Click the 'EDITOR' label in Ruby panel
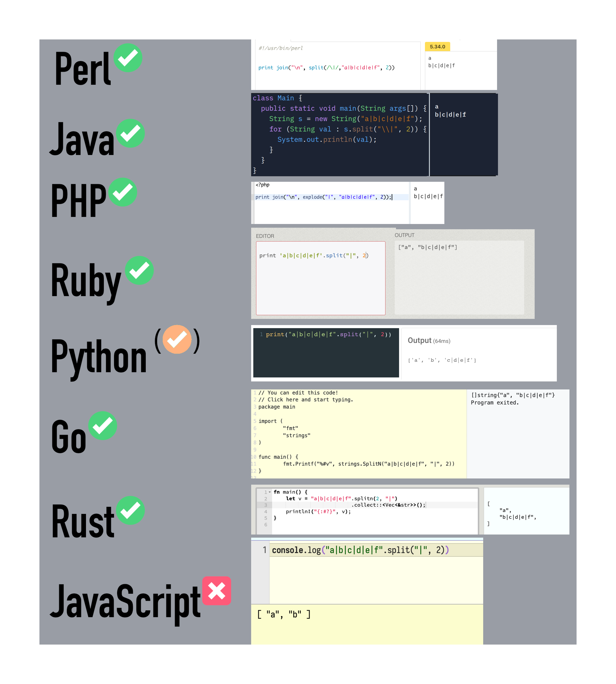Viewport: 616px width, 684px height. [x=265, y=236]
